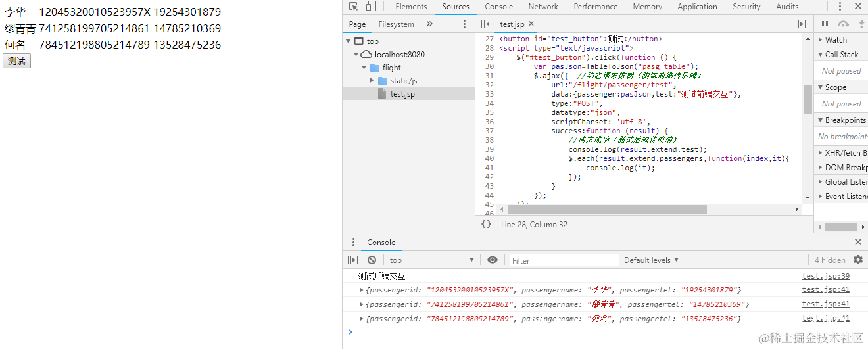Hide the debugger sidebar
The height and width of the screenshot is (349, 868).
(x=803, y=24)
